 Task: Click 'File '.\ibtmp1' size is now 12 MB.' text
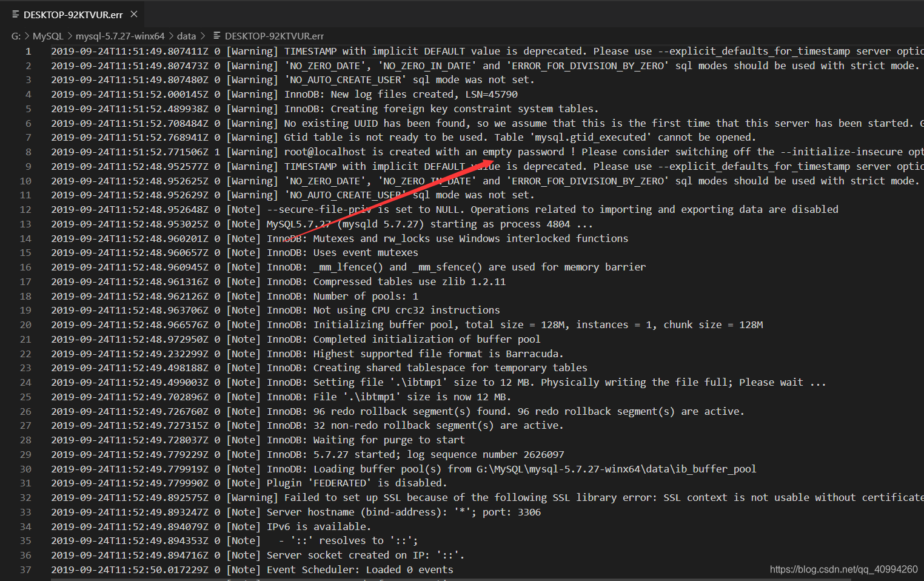tap(412, 397)
